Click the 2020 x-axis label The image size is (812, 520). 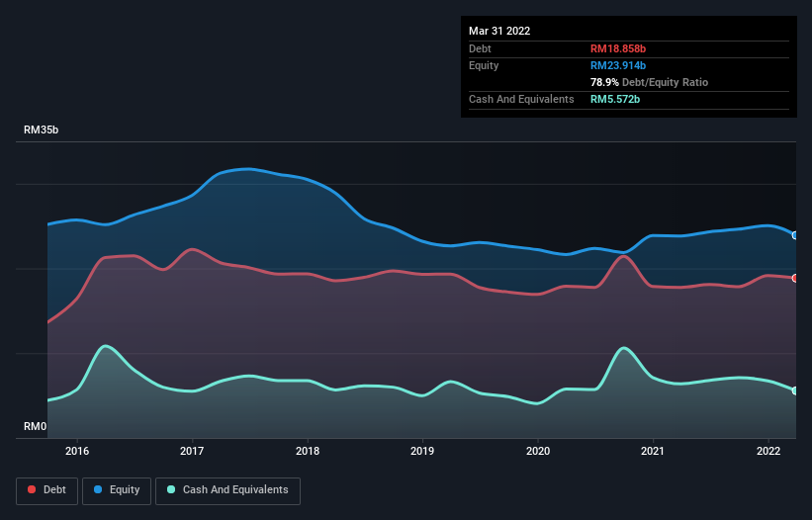point(538,451)
